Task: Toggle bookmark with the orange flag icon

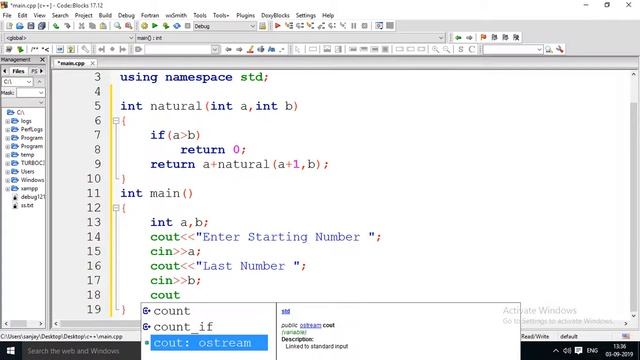Action: tap(483, 38)
